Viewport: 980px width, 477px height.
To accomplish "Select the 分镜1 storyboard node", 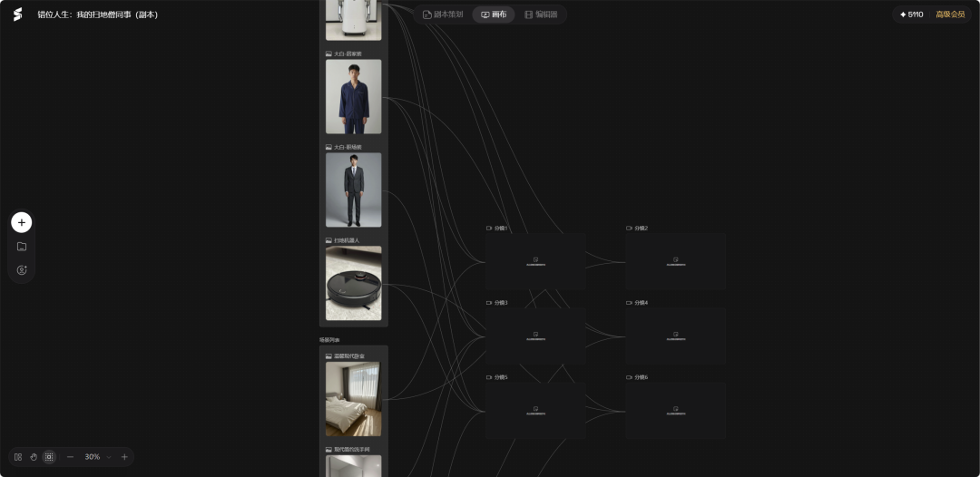I will (x=535, y=261).
